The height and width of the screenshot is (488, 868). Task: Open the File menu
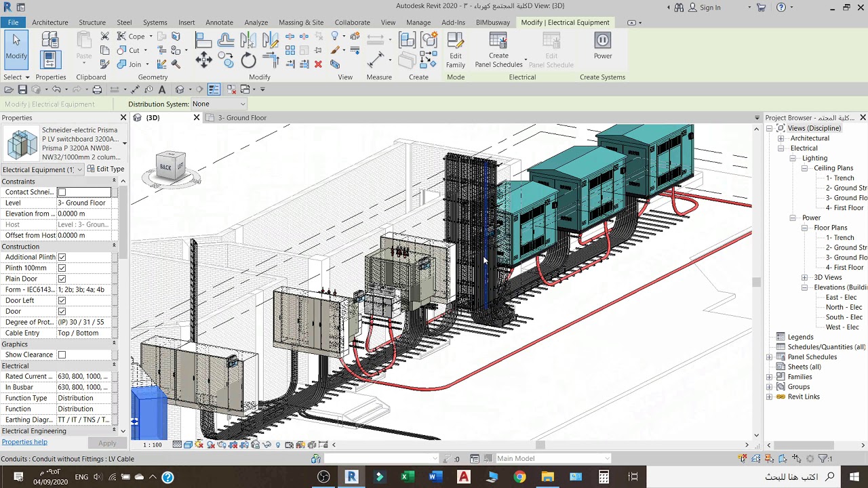point(13,22)
